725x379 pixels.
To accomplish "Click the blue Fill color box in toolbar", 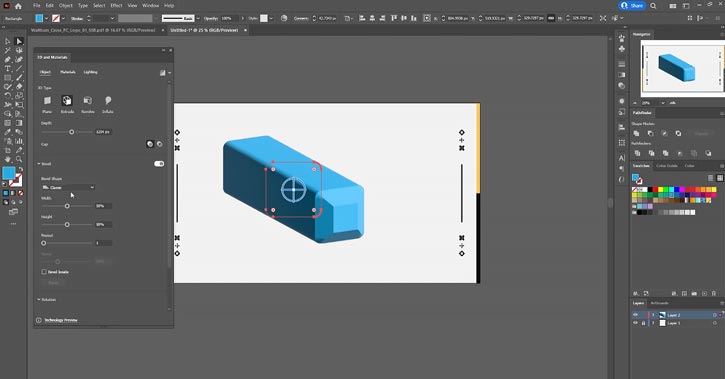I will tap(9, 173).
